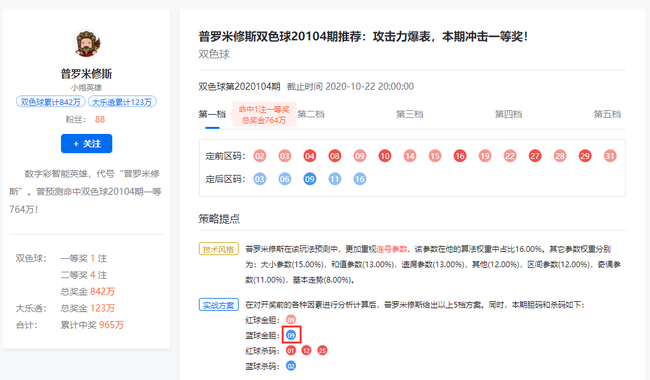Image resolution: width=650 pixels, height=380 pixels.
Task: Select blue ball 16 in 定后区码
Action: click(x=360, y=179)
